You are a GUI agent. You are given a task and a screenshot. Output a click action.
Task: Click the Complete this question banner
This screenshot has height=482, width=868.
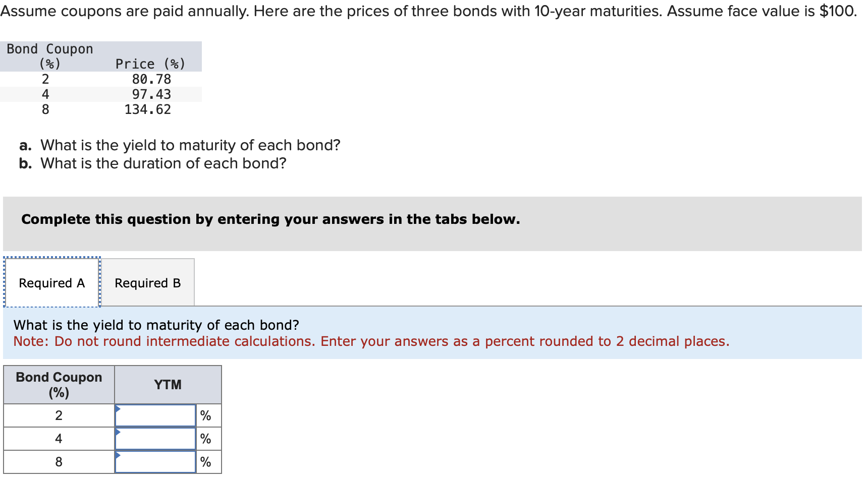[270, 219]
